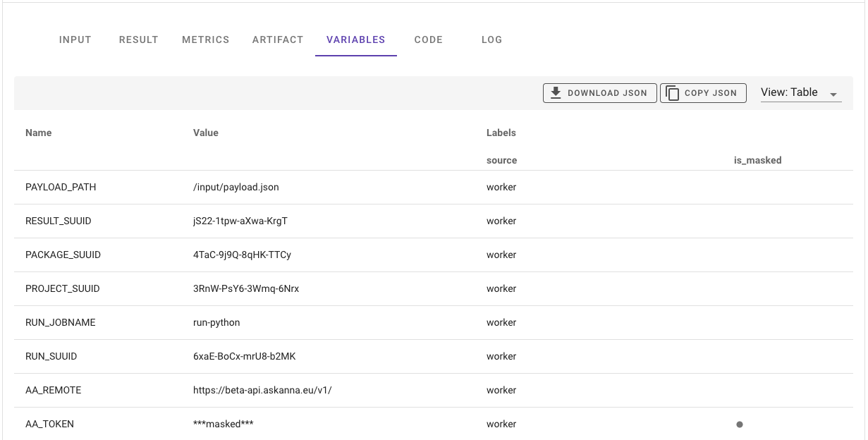
Task: Open the LOG tab
Action: tap(491, 39)
